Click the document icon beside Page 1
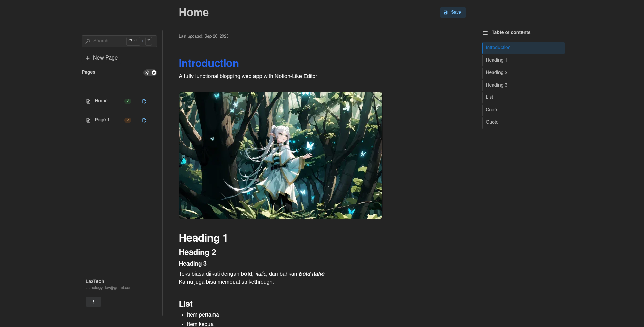The width and height of the screenshot is (644, 327). [x=88, y=120]
